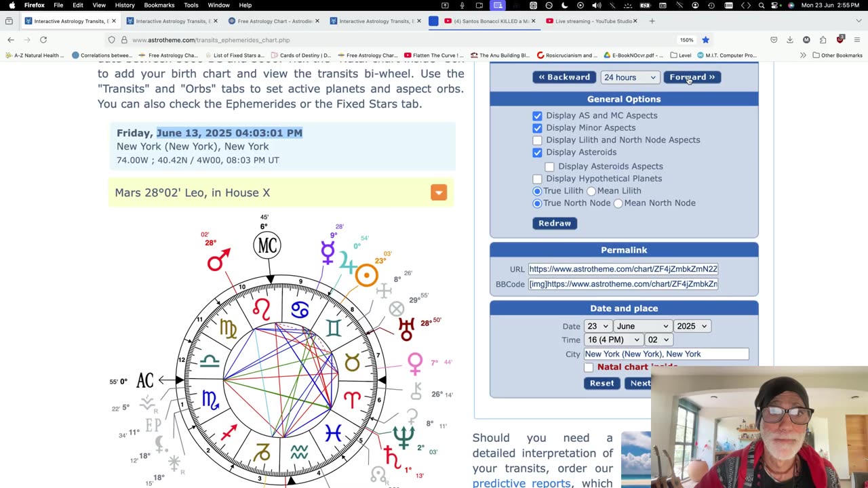This screenshot has height=488, width=868.
Task: Open the Flatten The Curve bookmark
Action: (433, 55)
